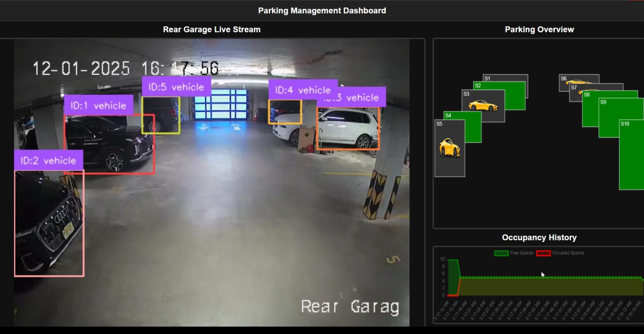Screen dimensions: 644x334
Task: Select green parking slot S8 label
Action: click(x=587, y=95)
